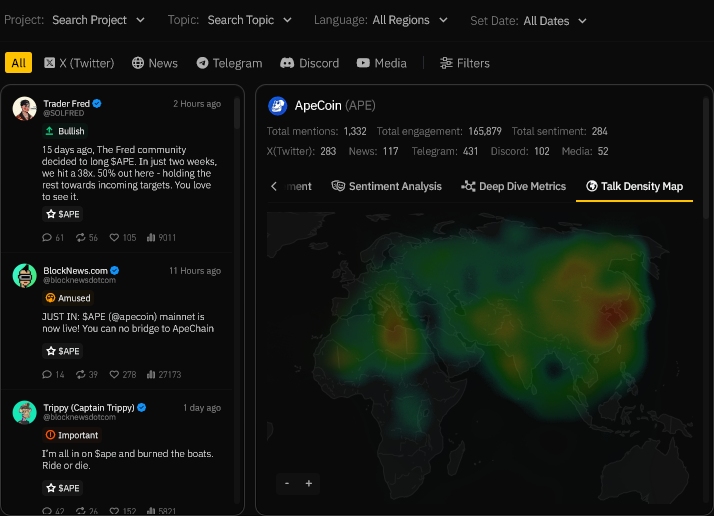Click the Amused sentiment tag
Viewport: 714px width, 516px height.
(68, 298)
